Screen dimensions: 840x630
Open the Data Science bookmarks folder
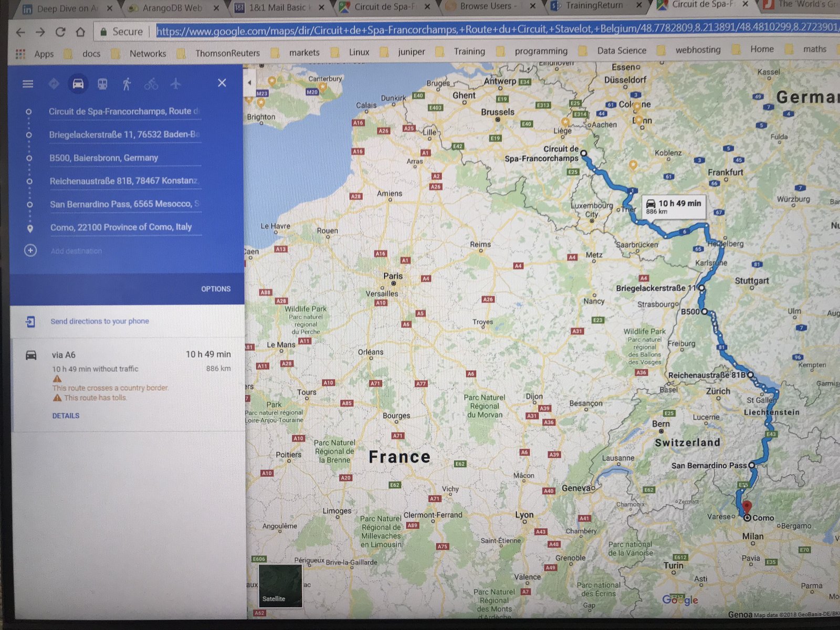[x=621, y=51]
